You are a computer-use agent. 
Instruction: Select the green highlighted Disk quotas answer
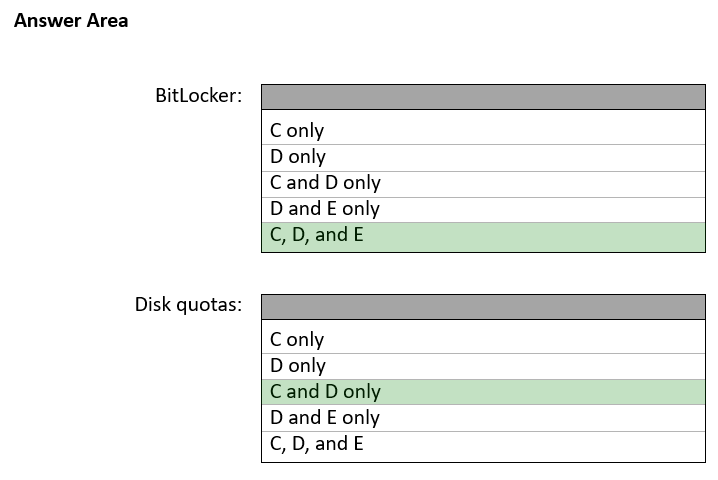(483, 392)
